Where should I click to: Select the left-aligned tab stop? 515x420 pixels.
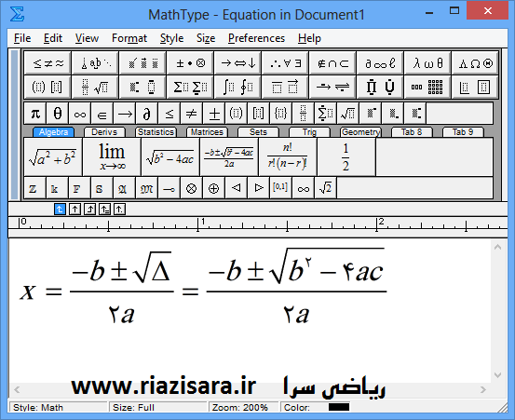coord(60,210)
